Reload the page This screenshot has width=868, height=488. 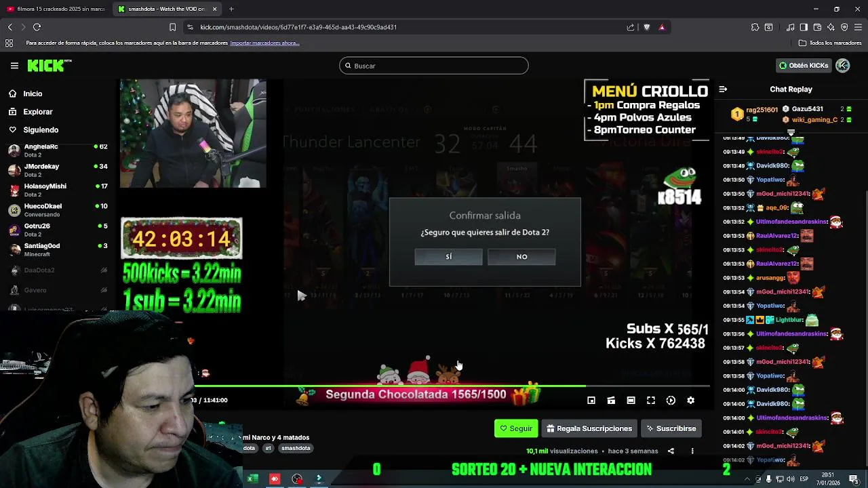click(x=37, y=27)
